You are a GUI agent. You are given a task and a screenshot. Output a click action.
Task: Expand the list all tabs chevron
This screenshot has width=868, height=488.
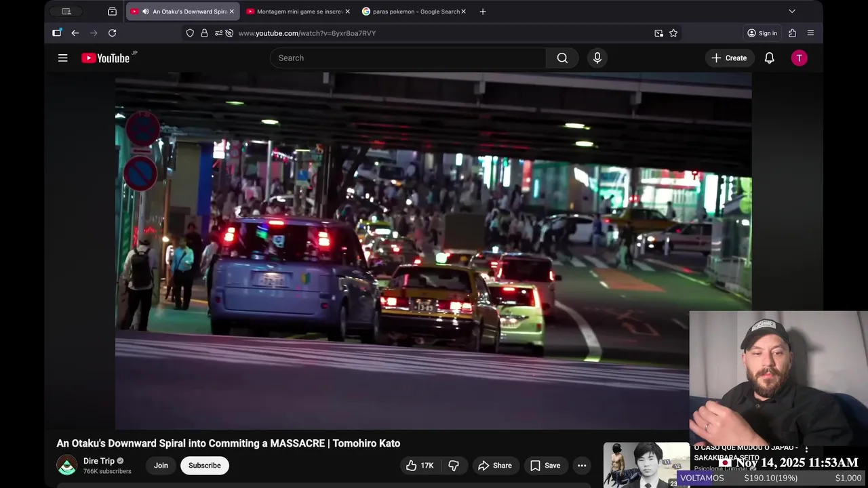(791, 12)
